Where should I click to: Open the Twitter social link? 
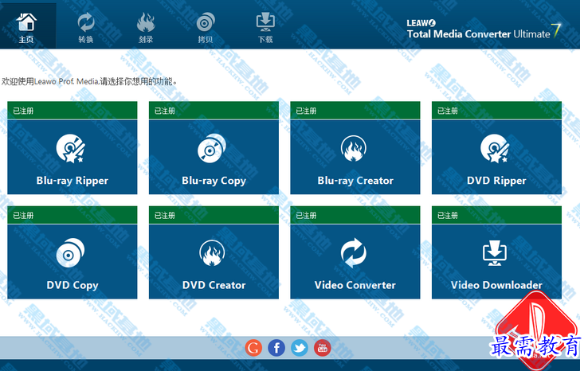pyautogui.click(x=300, y=348)
